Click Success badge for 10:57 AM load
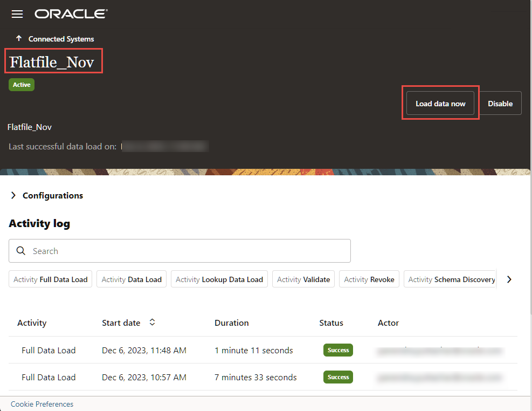The image size is (532, 411). point(338,377)
